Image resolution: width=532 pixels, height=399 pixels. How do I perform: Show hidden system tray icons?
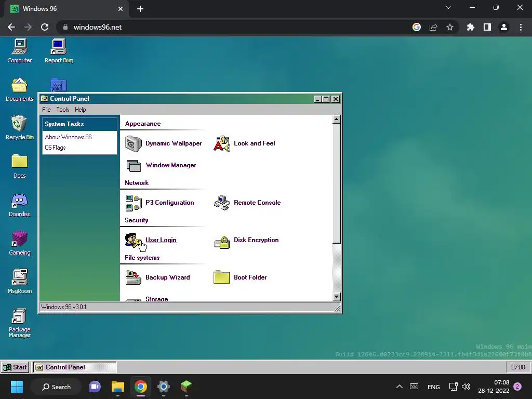[400, 387]
